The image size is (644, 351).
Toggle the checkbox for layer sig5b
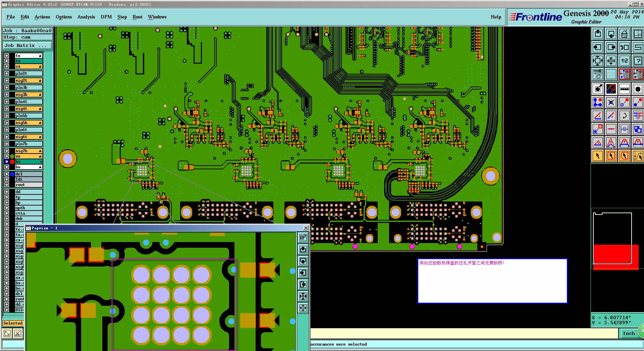coord(7,123)
